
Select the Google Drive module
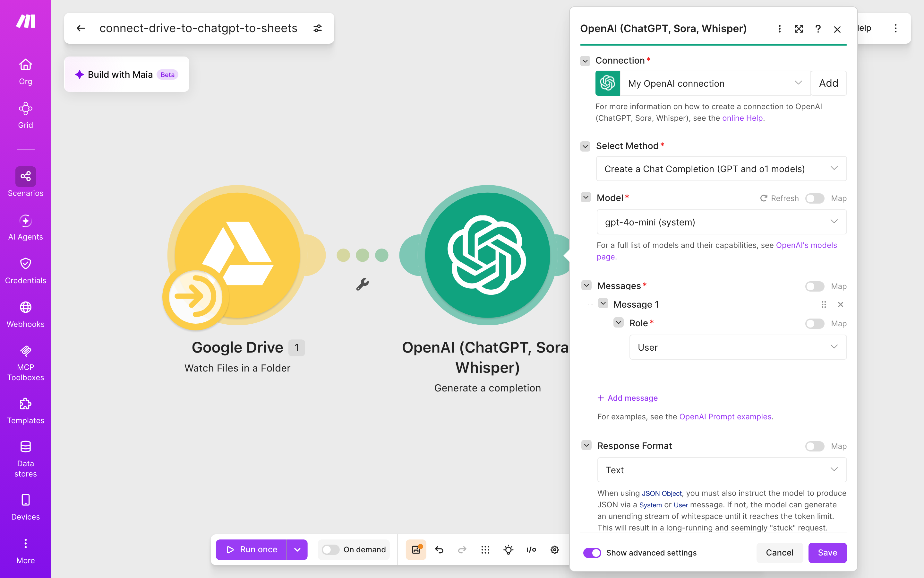[237, 255]
